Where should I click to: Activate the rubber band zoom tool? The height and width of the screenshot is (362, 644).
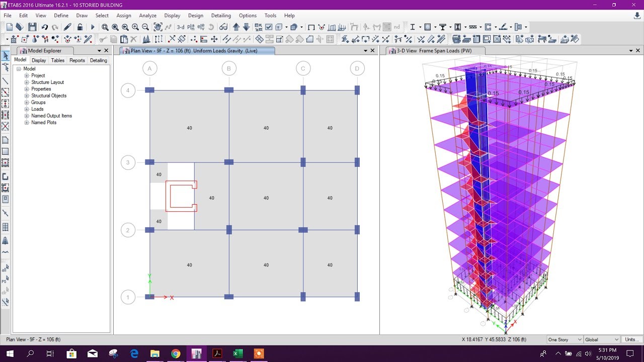point(106,27)
